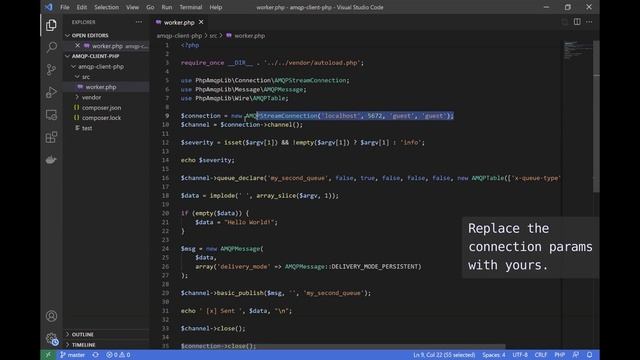
Task: Click the feedback icon in status bar
Action: coord(576,355)
